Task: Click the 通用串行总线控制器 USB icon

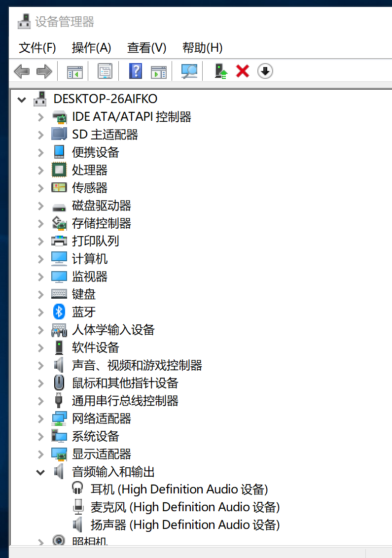Action: (x=59, y=401)
